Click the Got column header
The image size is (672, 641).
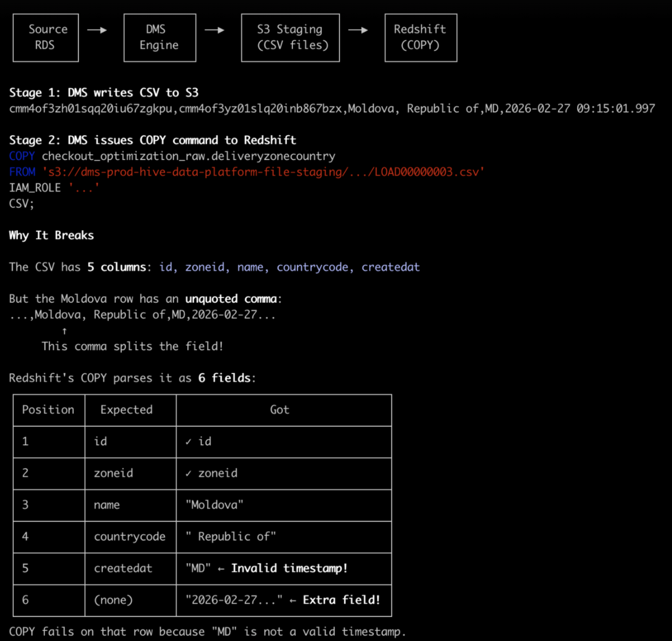pos(279,410)
